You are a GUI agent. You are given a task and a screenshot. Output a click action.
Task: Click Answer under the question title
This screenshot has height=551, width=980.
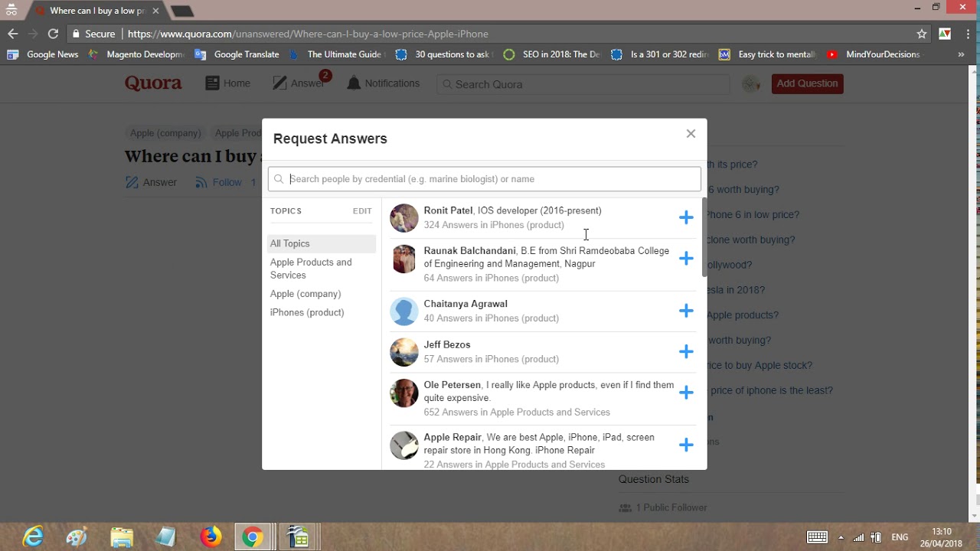coord(151,182)
